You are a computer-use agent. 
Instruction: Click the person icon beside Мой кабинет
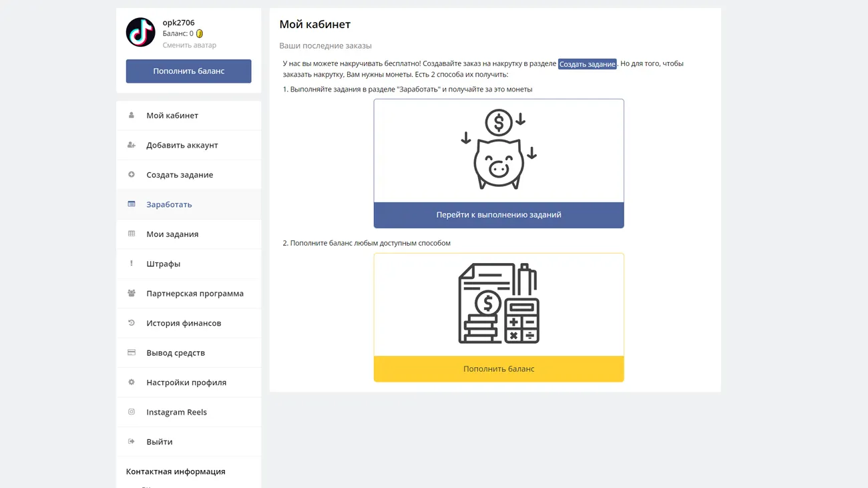click(132, 115)
